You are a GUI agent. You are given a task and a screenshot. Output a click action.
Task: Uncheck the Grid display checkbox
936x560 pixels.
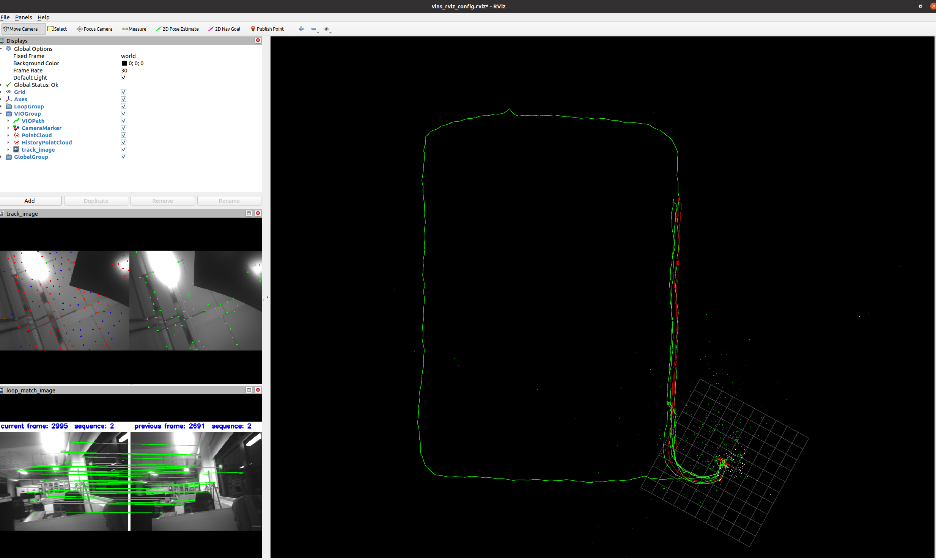tap(124, 92)
